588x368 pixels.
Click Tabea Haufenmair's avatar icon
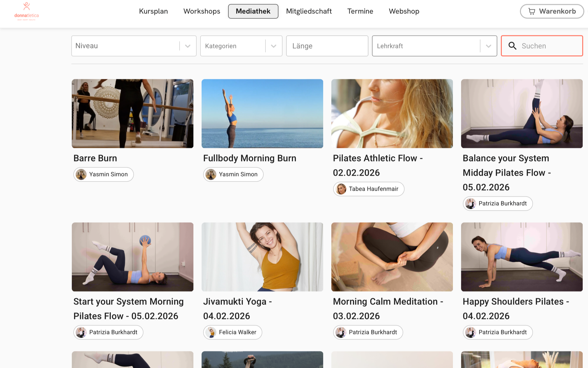point(341,189)
